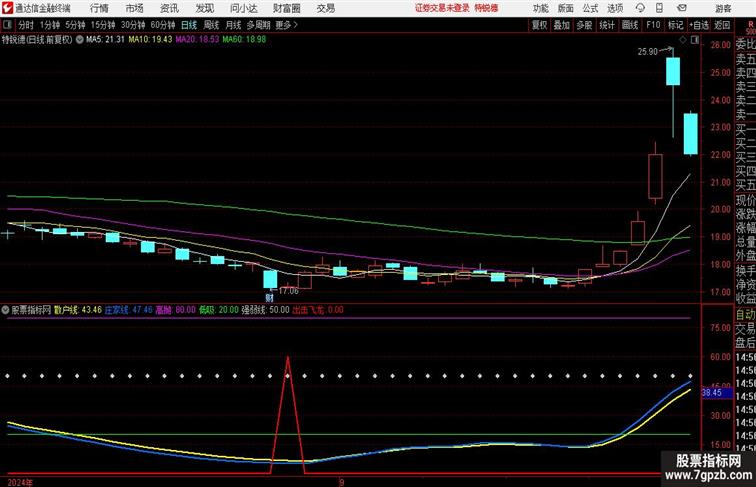Click the 财 marker under candlestick
The height and width of the screenshot is (487, 756).
270,298
